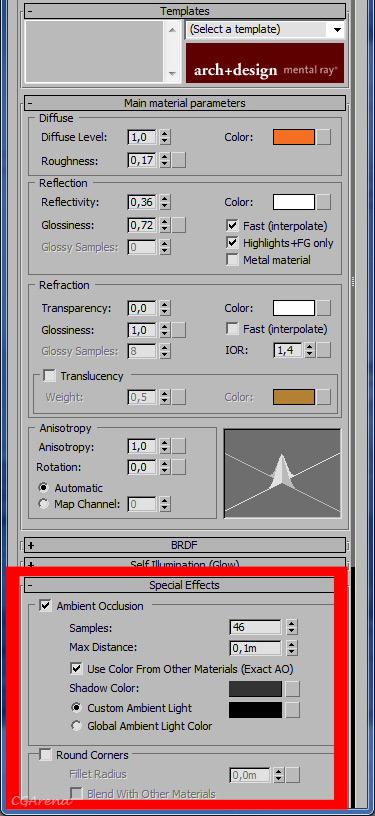Screen dimensions: 375x816
Task: Uncheck Use Color From Other Materials
Action: coord(76,668)
